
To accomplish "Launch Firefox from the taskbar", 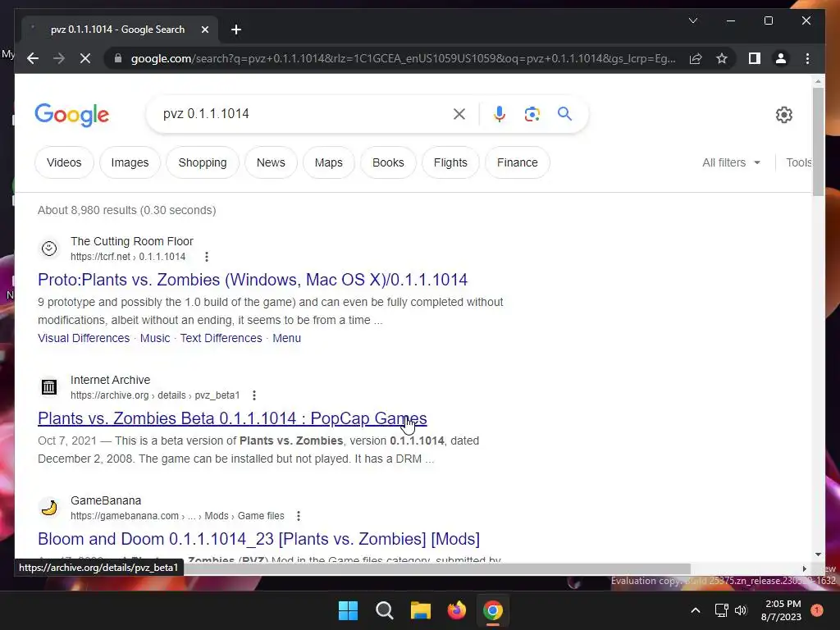I will [456, 610].
